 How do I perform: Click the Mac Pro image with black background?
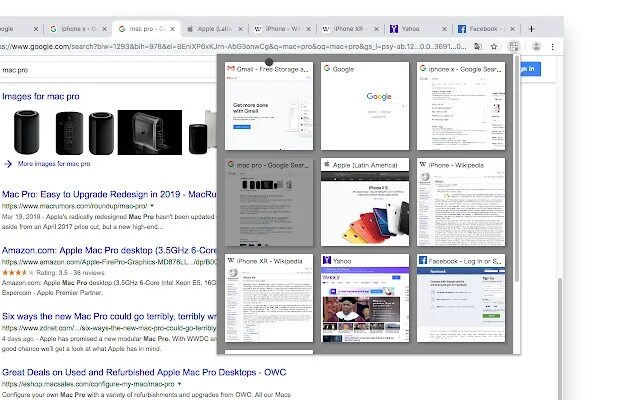point(150,132)
